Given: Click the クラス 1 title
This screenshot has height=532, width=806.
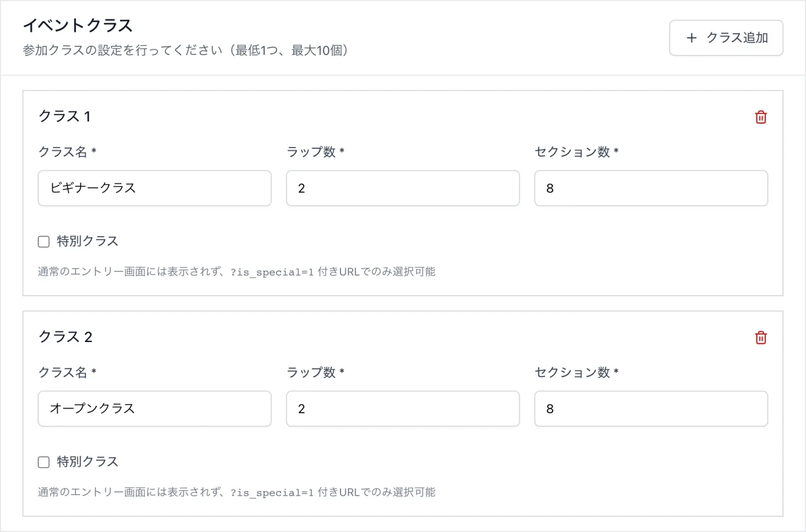Looking at the screenshot, I should (64, 116).
